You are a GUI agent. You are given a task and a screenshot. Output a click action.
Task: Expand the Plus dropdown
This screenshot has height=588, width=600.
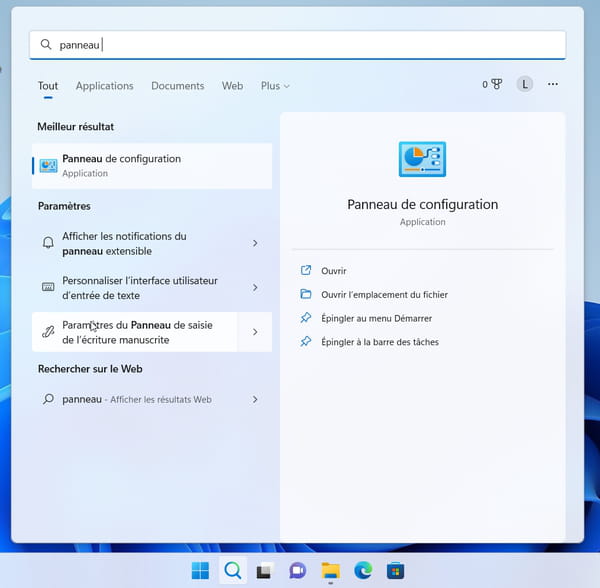[x=275, y=86]
